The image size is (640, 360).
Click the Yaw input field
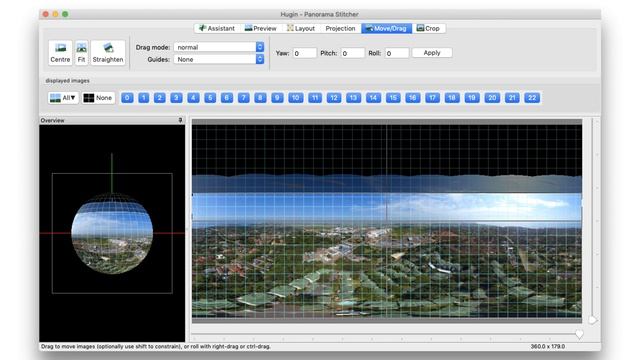coord(304,53)
